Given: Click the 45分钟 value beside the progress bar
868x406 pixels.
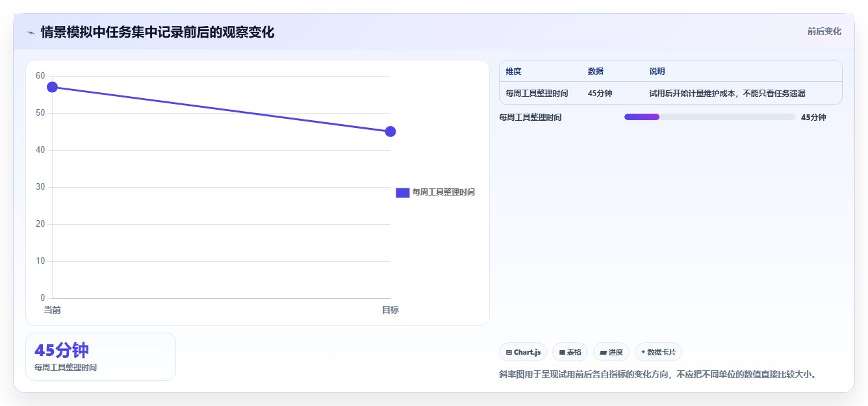Looking at the screenshot, I should pos(813,118).
